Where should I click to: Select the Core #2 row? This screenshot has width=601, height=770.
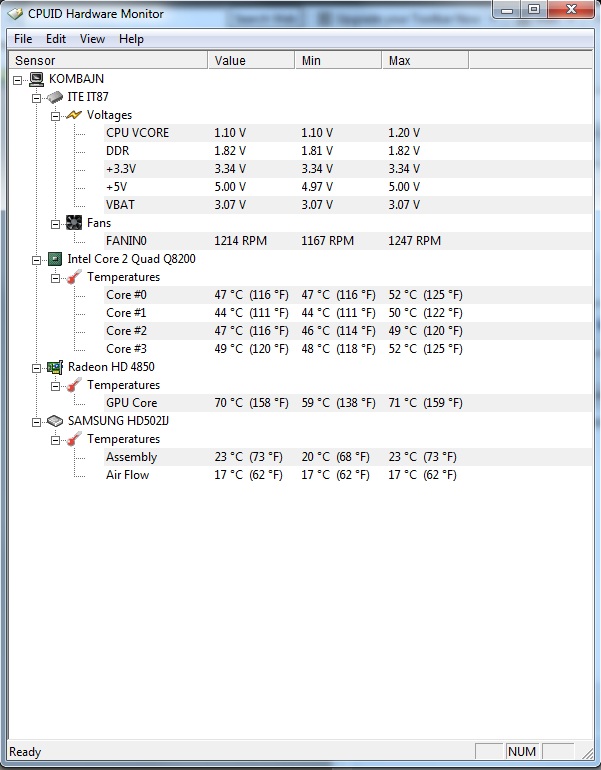[x=348, y=331]
